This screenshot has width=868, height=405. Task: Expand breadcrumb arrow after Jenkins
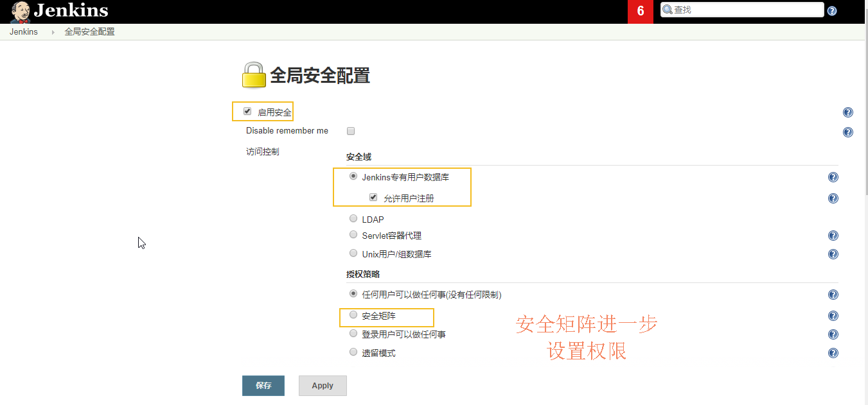tap(53, 32)
